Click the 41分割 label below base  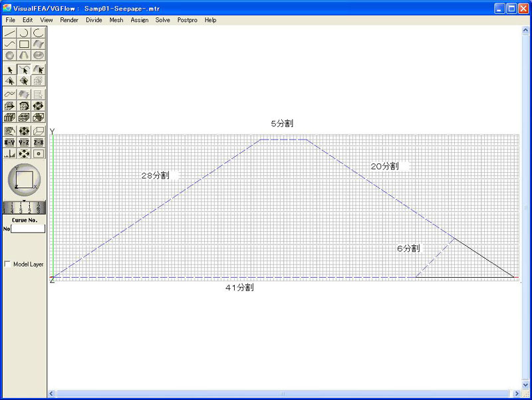click(239, 288)
